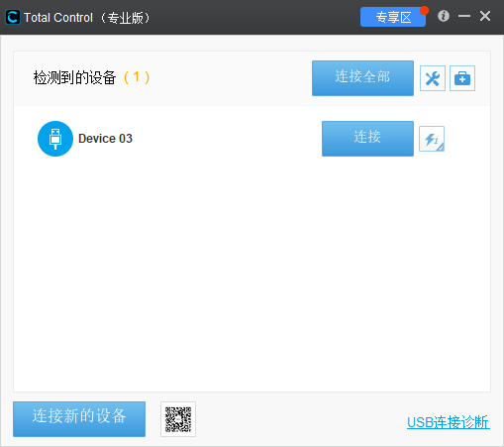This screenshot has width=504, height=447.
Task: Open the first-aid toolbox icon
Action: click(x=462, y=78)
